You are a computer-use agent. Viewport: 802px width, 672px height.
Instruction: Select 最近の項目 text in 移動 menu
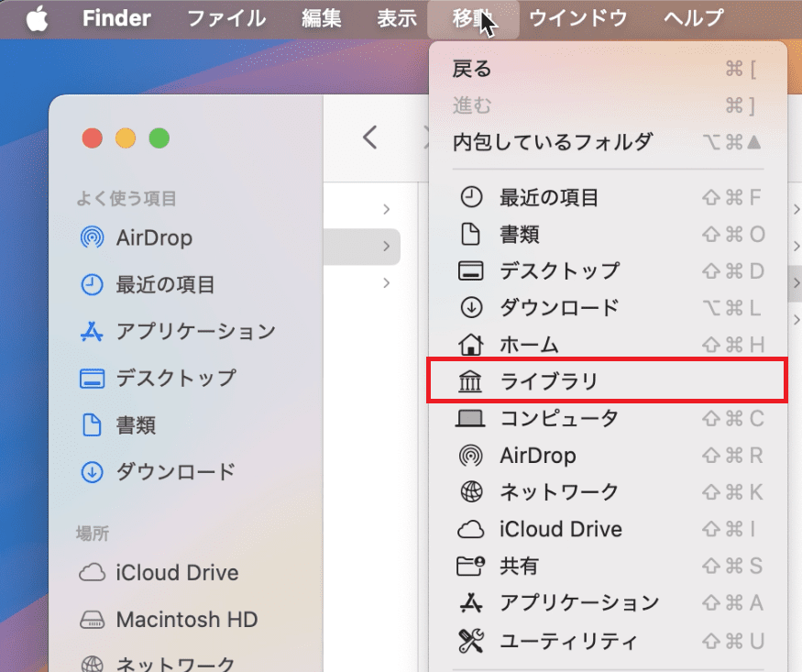549,197
